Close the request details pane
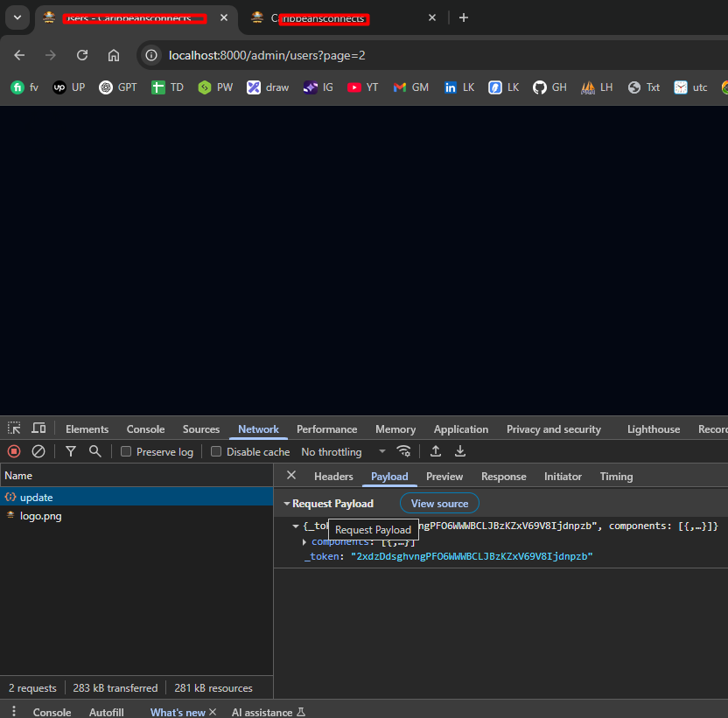The image size is (728, 718). click(x=291, y=476)
